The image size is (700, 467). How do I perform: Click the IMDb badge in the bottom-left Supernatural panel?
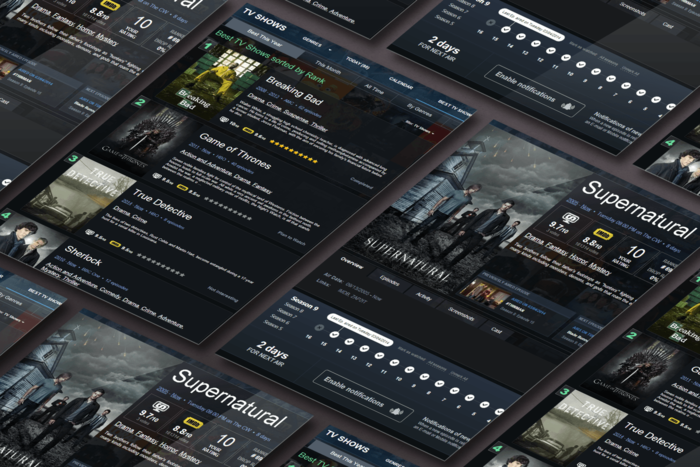[193, 421]
